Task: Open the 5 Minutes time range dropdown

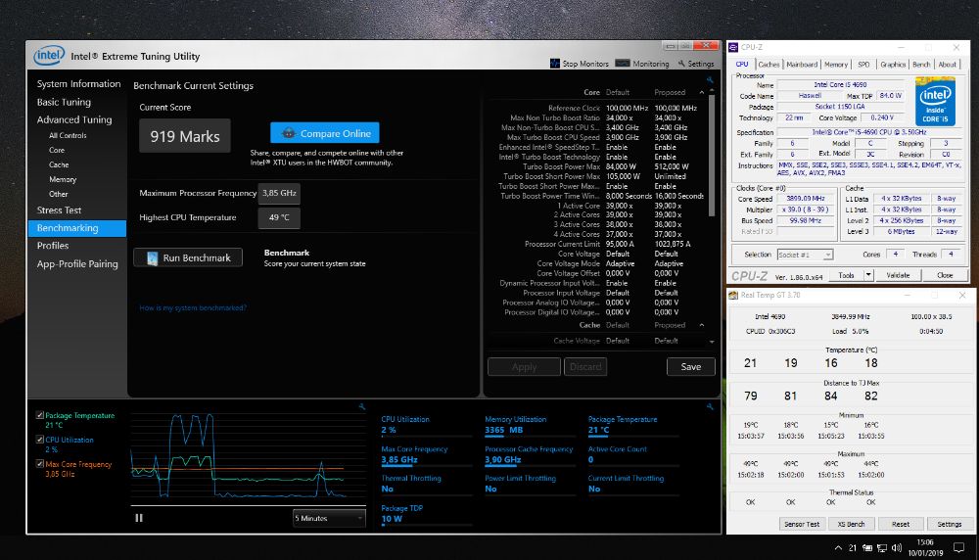Action: pyautogui.click(x=328, y=518)
